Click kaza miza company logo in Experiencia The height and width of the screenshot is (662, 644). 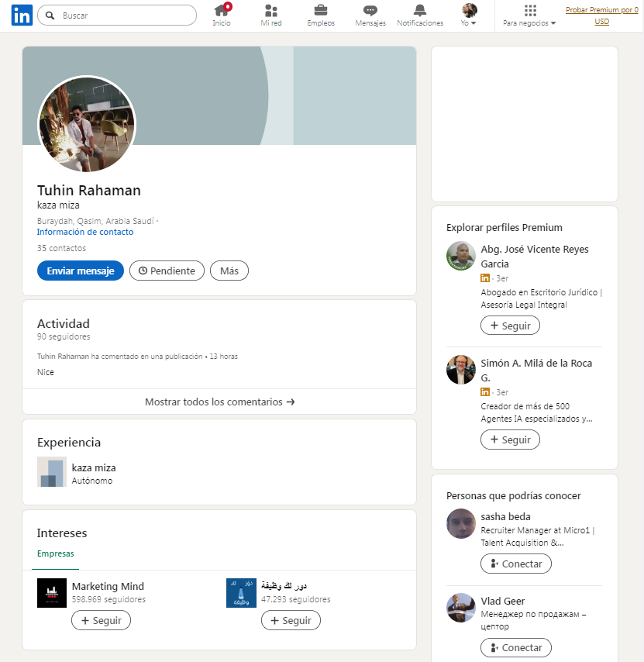coord(52,471)
